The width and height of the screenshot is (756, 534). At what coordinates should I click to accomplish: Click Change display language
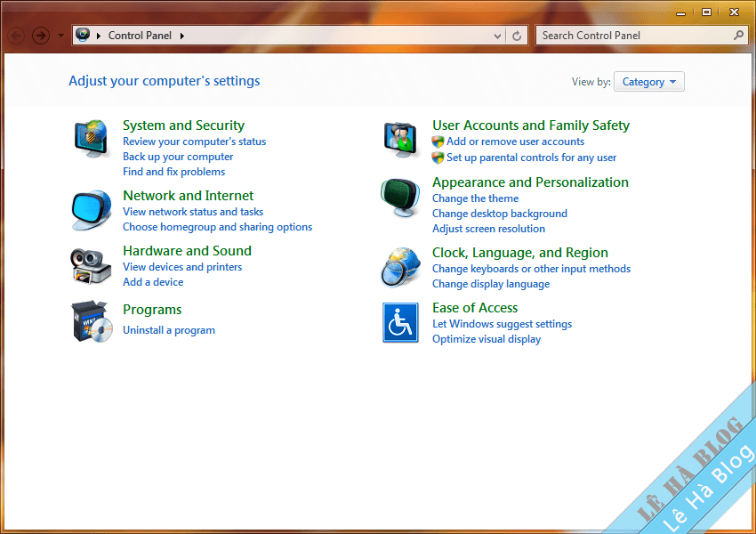[491, 284]
